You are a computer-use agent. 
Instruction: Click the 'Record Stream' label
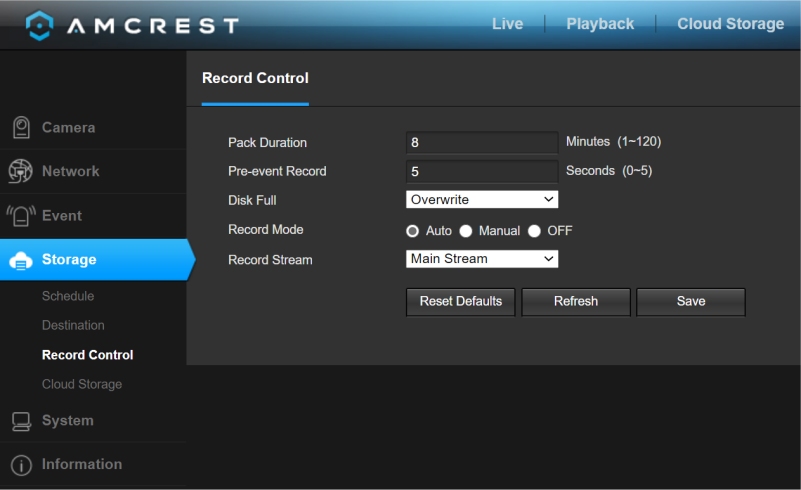coord(270,260)
